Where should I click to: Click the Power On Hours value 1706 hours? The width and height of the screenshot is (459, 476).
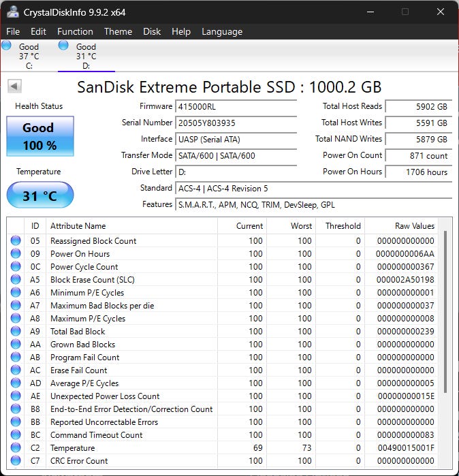tap(419, 172)
